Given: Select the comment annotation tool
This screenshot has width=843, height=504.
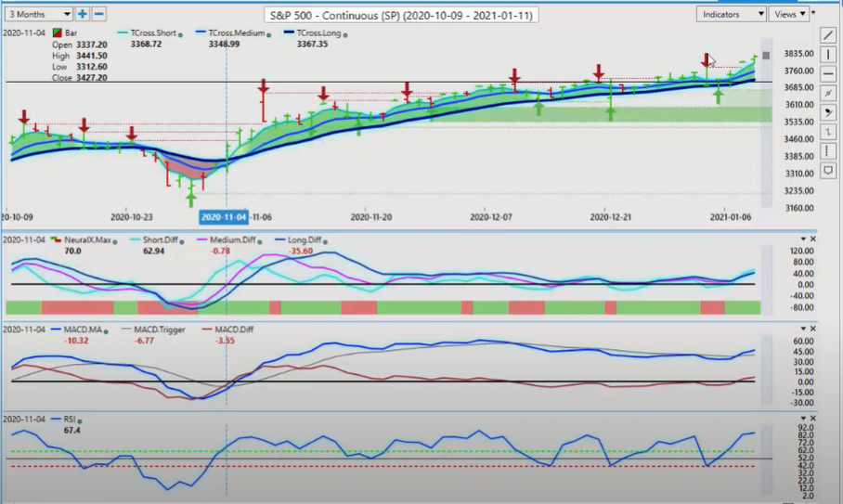Looking at the screenshot, I should (828, 171).
